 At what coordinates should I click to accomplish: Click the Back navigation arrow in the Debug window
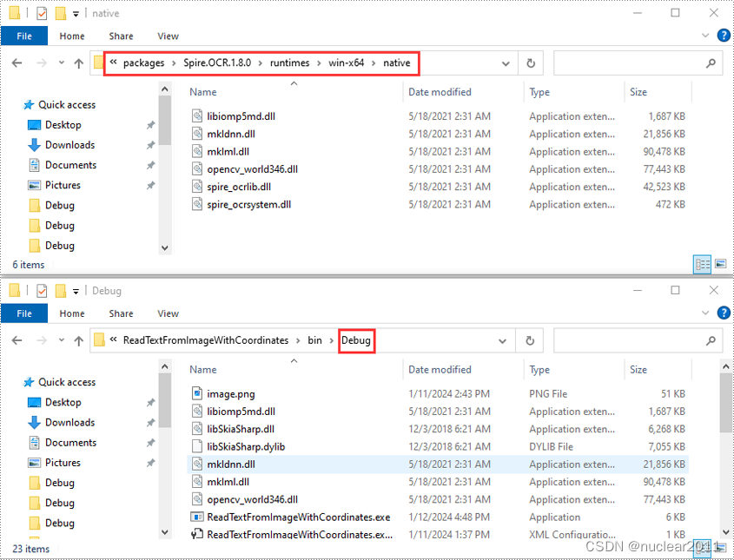point(17,340)
